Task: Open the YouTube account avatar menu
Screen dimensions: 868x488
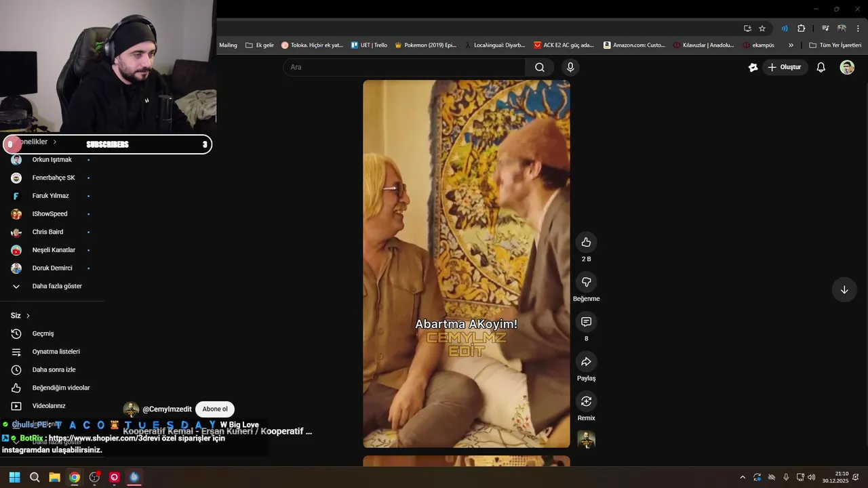Action: point(847,67)
